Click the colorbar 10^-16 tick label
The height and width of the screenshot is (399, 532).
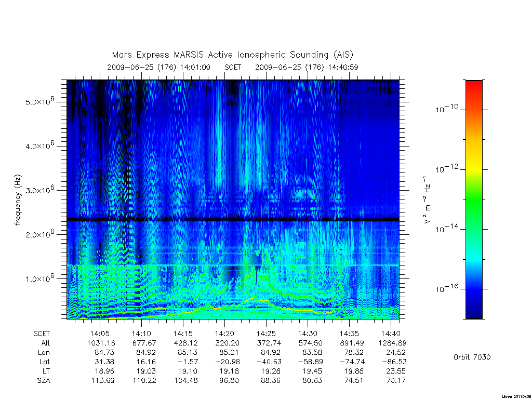[447, 288]
